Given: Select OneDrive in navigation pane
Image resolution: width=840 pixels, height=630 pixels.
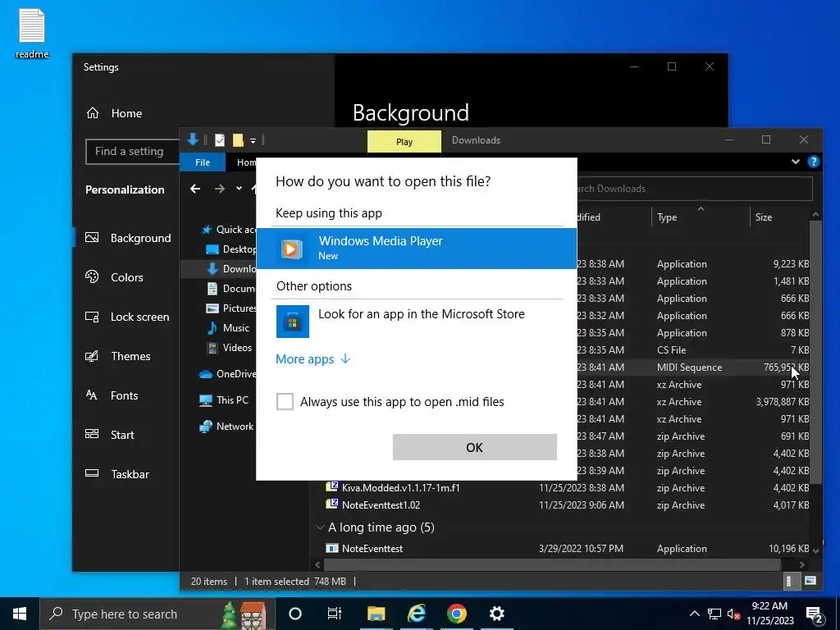Looking at the screenshot, I should 227,374.
